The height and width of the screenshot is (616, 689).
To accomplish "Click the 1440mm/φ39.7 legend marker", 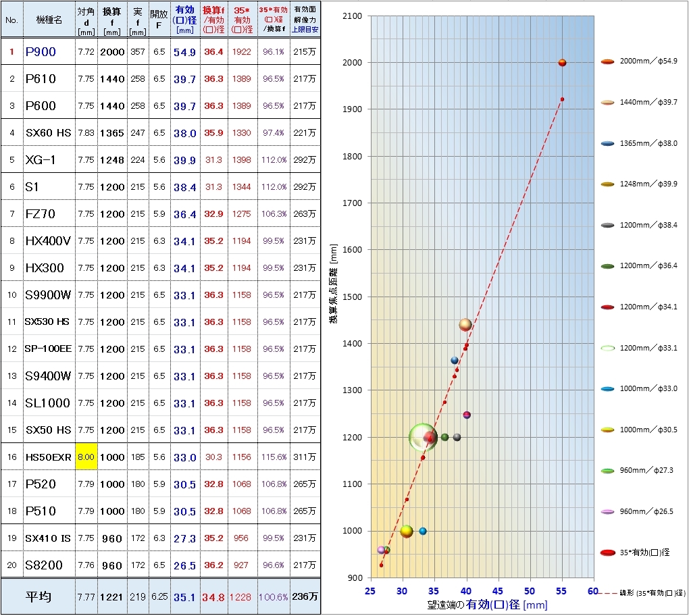I will (x=607, y=103).
